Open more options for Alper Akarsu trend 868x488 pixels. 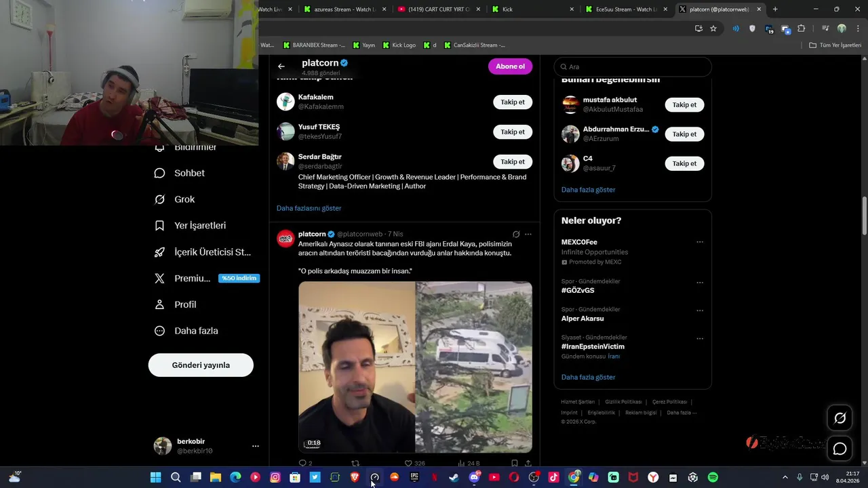(700, 311)
